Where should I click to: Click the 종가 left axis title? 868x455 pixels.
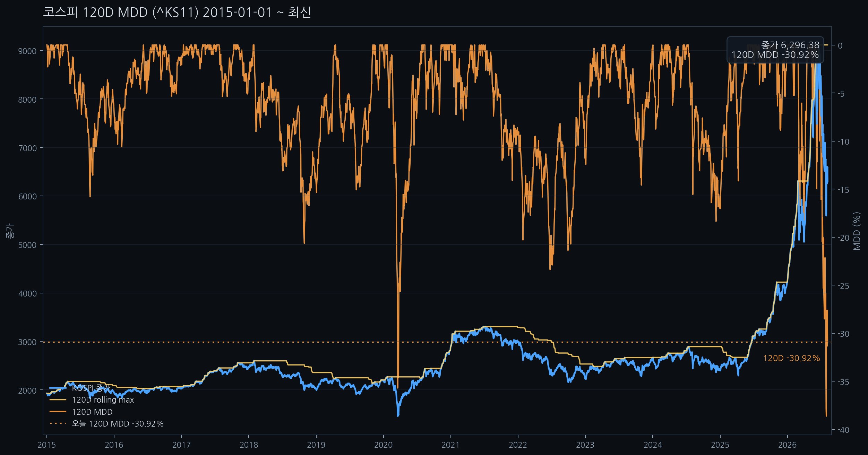(10, 231)
